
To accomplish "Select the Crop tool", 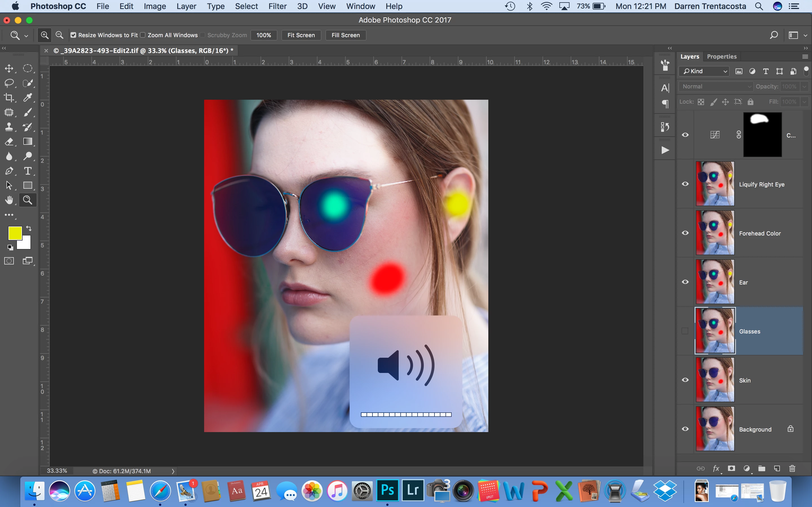I will coord(9,97).
